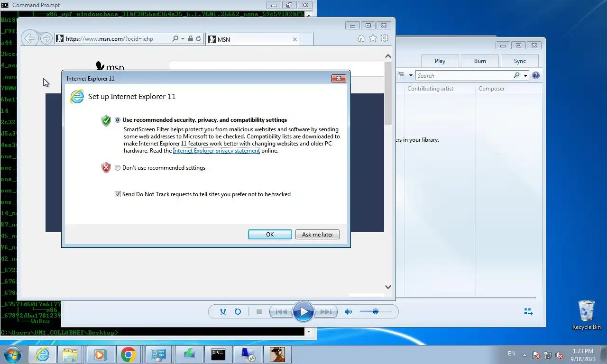Viewport: 607px width, 364px height.
Task: Close the MSN tab
Action: 295,39
